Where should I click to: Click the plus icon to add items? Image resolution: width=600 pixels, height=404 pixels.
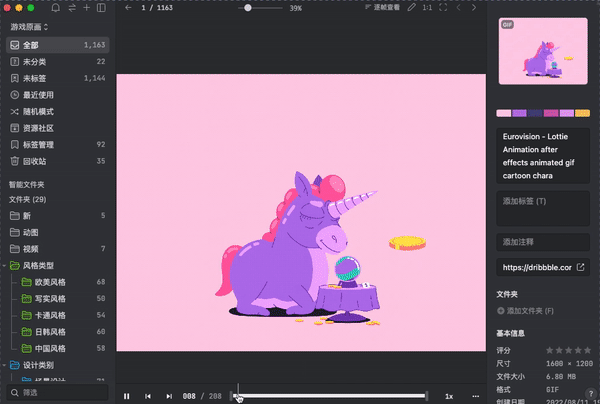86,8
